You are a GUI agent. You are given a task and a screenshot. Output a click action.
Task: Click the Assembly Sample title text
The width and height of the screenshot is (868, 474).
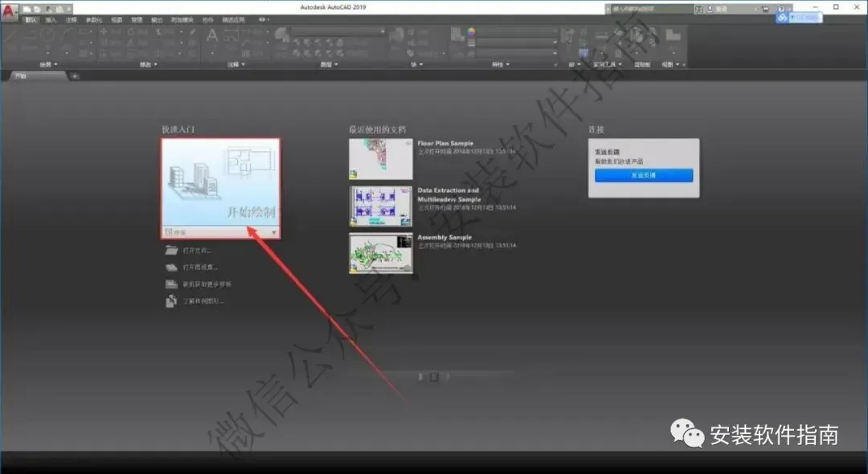point(444,237)
